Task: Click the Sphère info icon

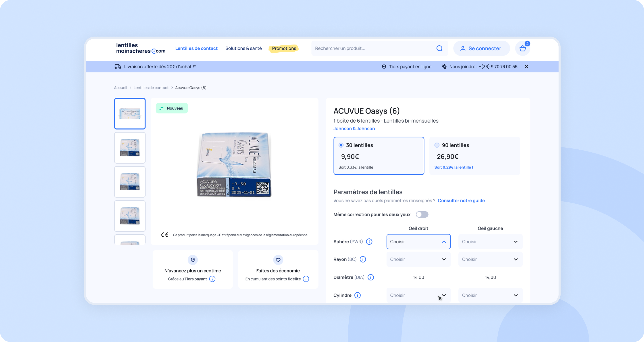Action: click(369, 242)
